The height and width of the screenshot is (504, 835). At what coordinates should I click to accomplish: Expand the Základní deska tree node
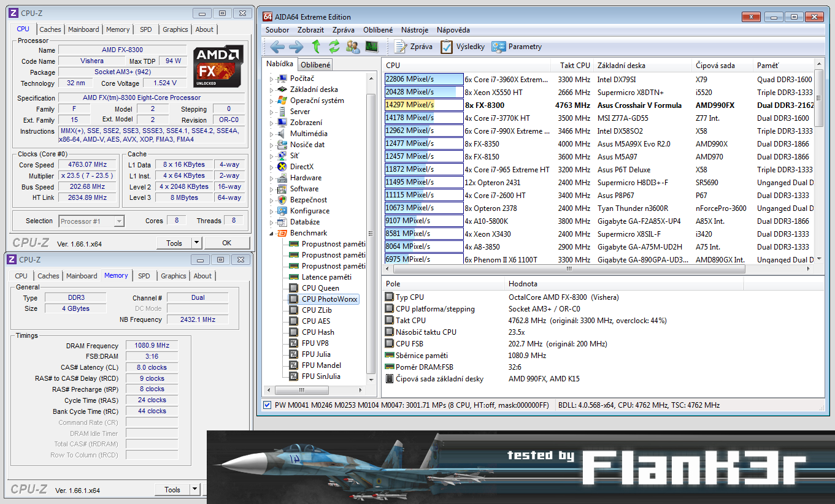coord(272,90)
